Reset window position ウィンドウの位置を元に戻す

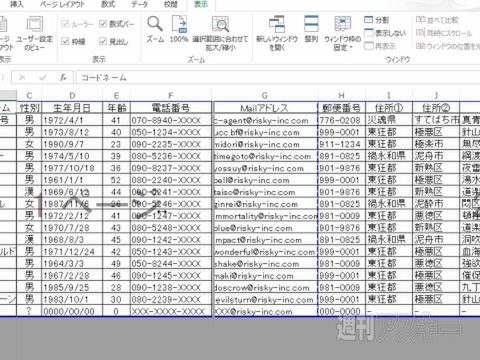448,46
